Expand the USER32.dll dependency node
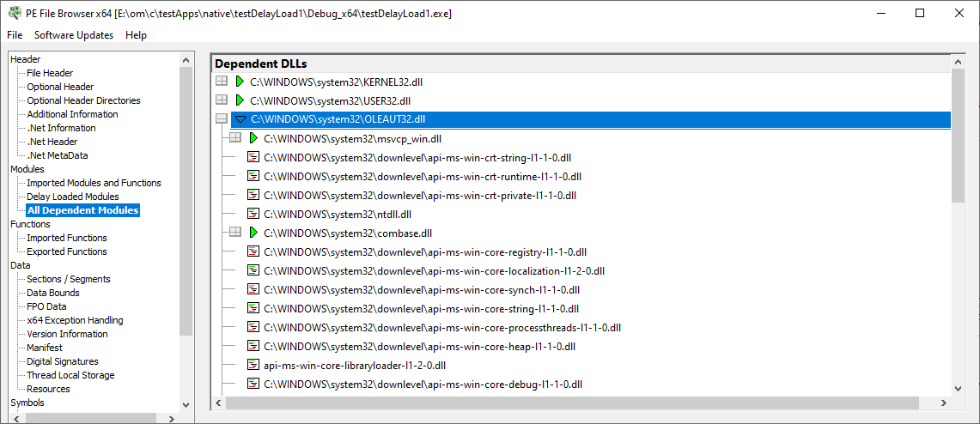 click(222, 100)
